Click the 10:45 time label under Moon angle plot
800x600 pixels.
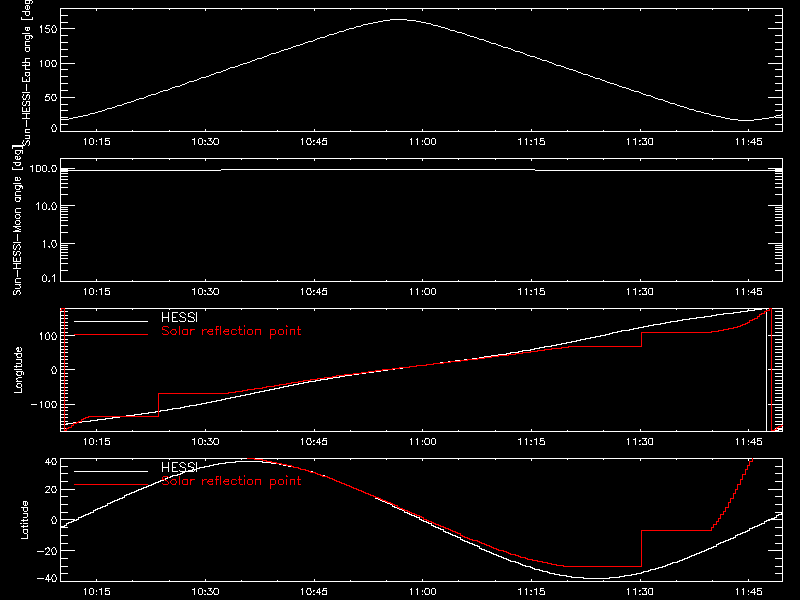point(314,292)
